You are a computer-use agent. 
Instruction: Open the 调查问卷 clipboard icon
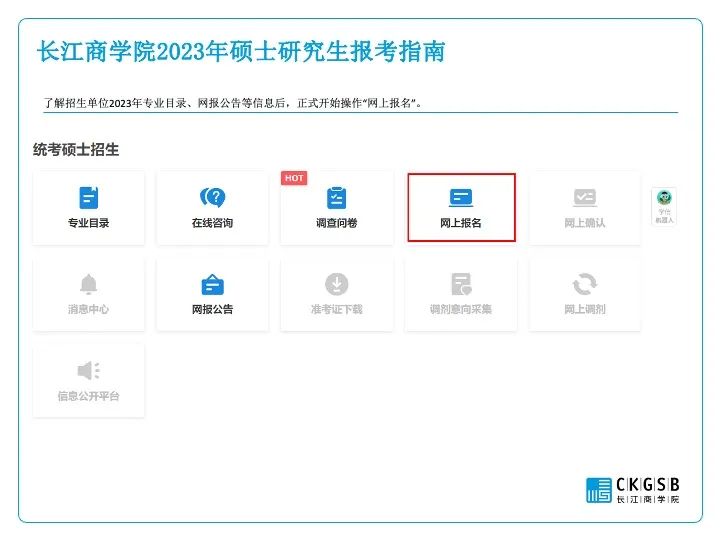click(337, 198)
